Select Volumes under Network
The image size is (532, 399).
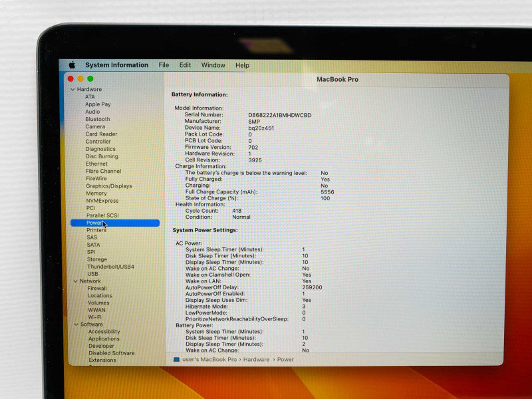(98, 303)
